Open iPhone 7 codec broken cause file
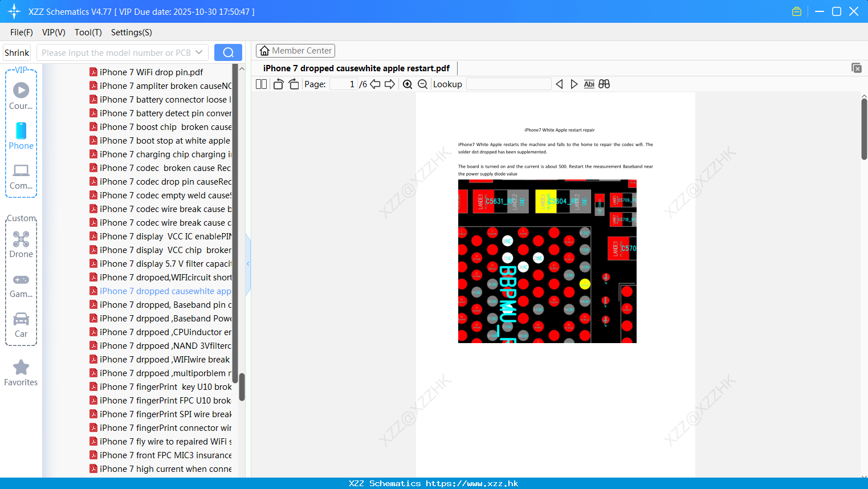 pos(161,168)
